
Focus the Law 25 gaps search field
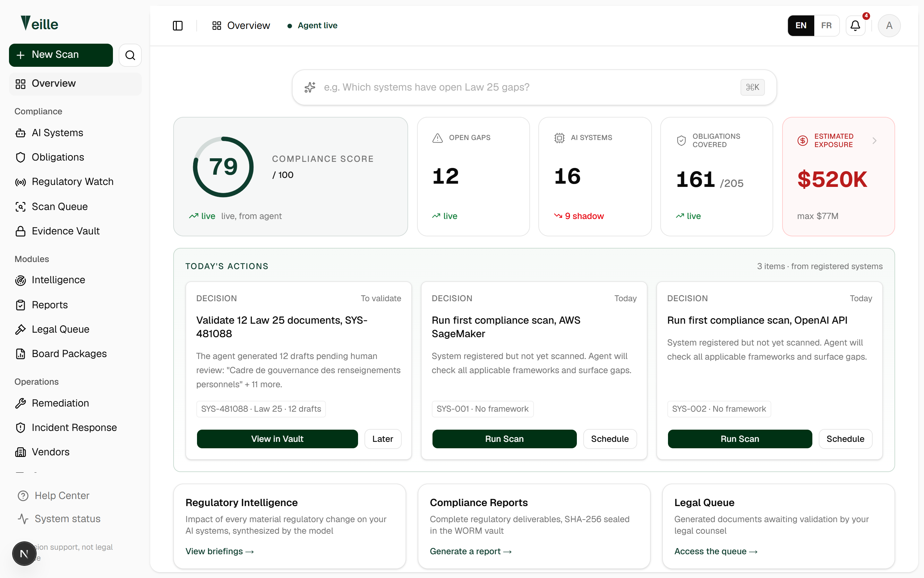click(534, 88)
